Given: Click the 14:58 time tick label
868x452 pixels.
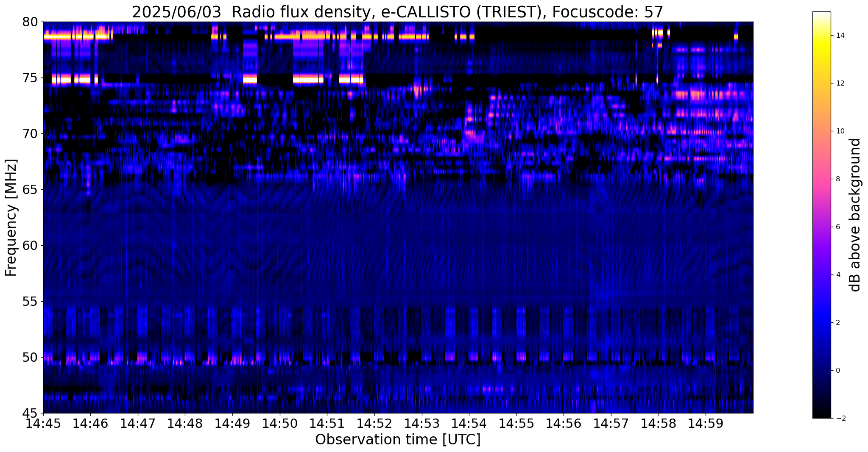Looking at the screenshot, I should pos(659,423).
